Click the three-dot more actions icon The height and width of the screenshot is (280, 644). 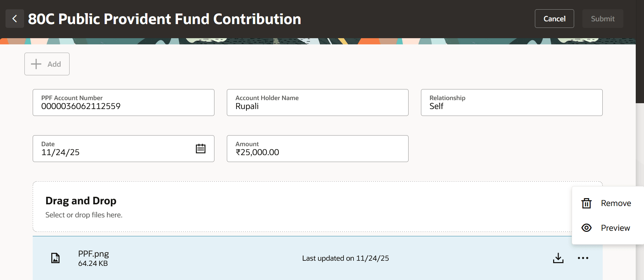[x=583, y=258]
